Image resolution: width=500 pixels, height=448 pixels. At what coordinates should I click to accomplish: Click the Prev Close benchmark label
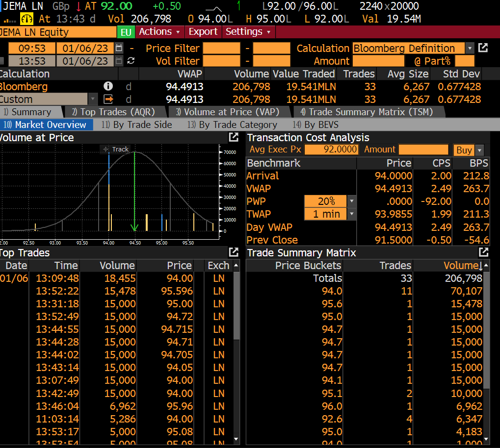click(x=272, y=240)
